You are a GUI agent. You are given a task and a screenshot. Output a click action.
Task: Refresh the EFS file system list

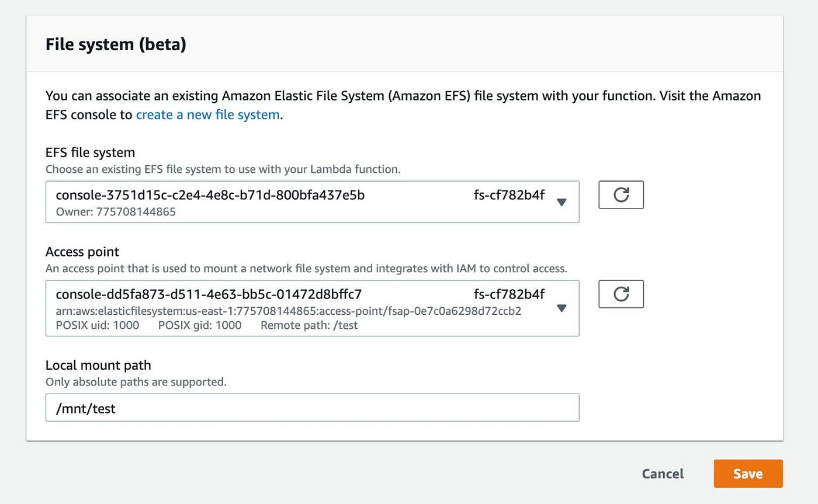621,194
